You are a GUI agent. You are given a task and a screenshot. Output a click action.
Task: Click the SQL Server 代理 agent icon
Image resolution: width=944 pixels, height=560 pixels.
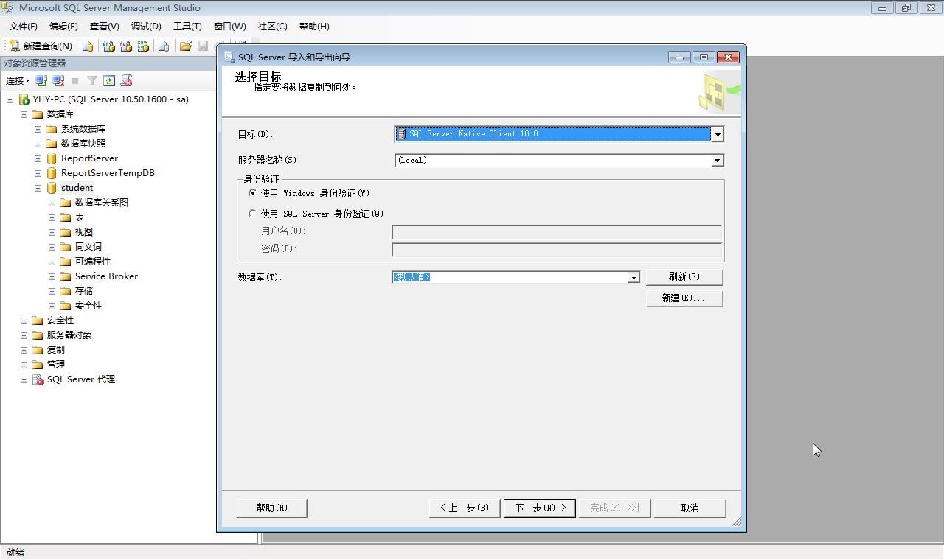[x=38, y=379]
